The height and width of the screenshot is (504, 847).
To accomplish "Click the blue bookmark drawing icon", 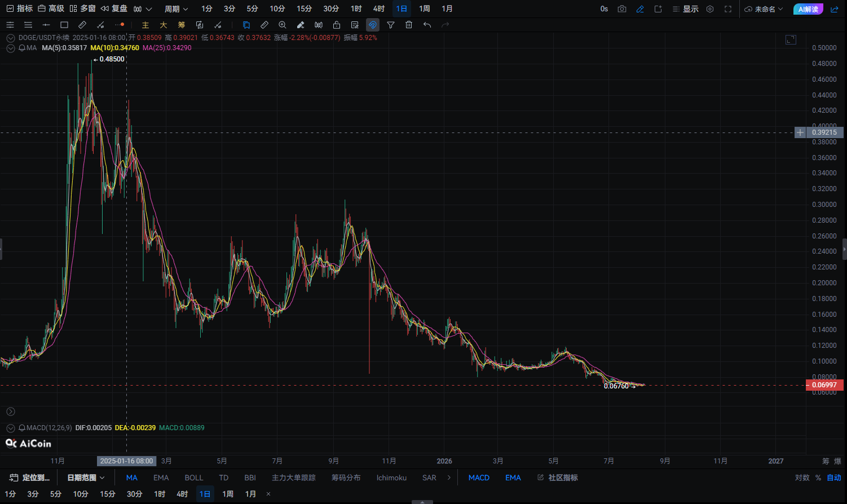I will point(246,25).
